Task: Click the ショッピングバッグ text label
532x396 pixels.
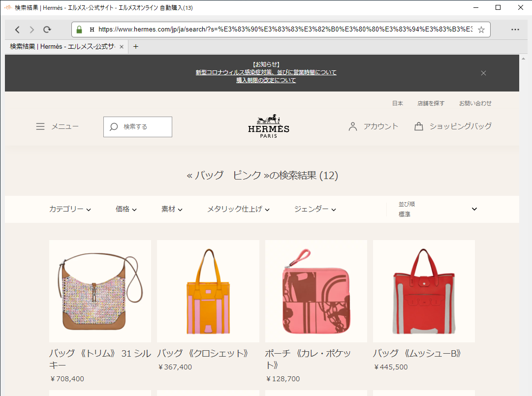Action: (461, 126)
